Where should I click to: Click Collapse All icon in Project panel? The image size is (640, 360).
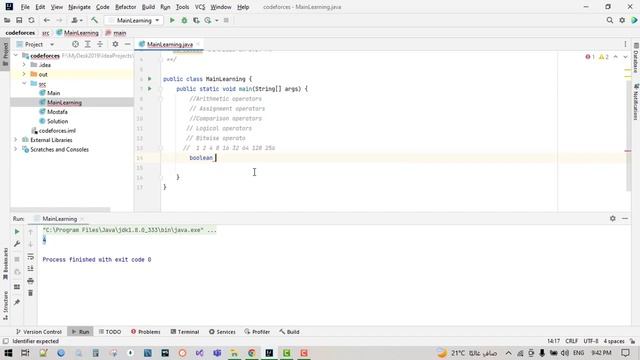[x=100, y=44]
